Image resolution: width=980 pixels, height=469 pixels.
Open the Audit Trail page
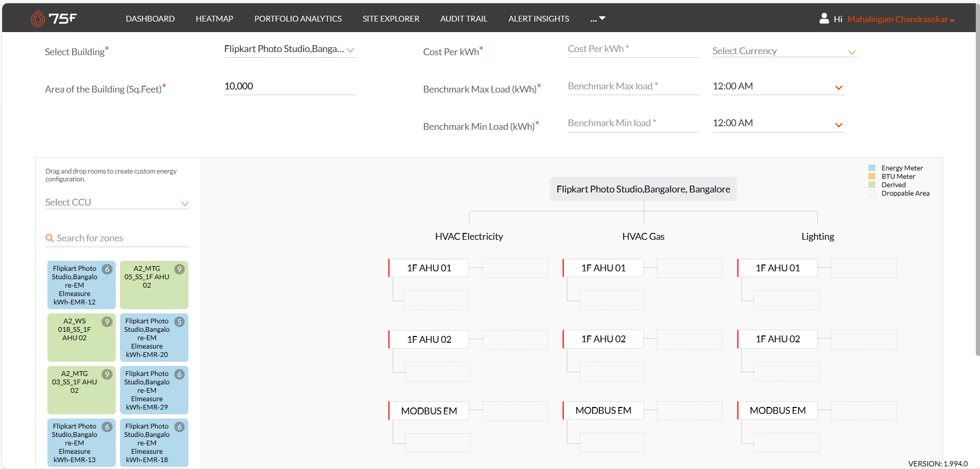(x=464, y=18)
